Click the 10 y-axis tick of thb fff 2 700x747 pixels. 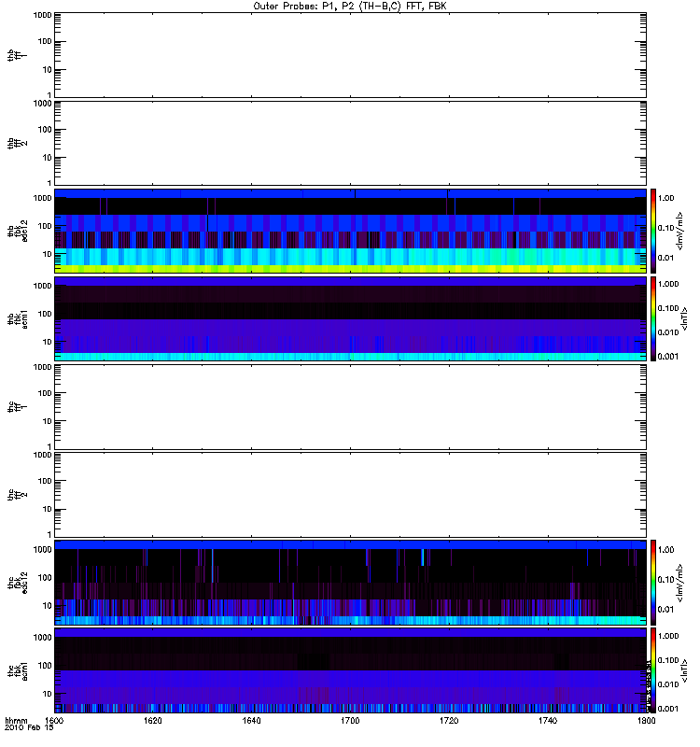48,158
